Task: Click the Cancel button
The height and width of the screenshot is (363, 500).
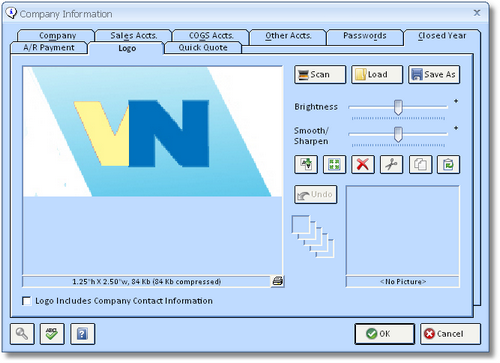Action: tap(450, 334)
